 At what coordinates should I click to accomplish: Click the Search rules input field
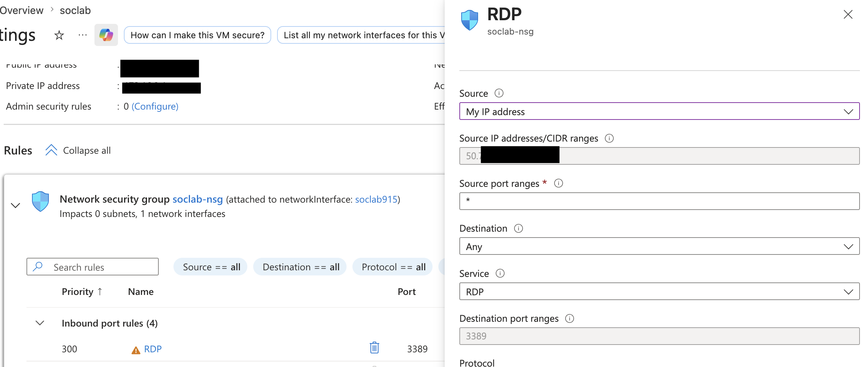(93, 267)
